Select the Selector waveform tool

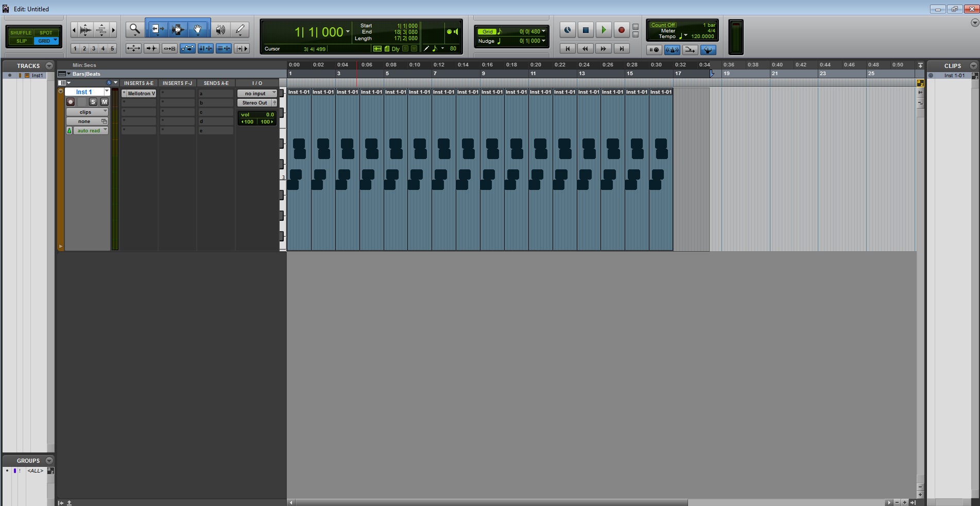(178, 29)
